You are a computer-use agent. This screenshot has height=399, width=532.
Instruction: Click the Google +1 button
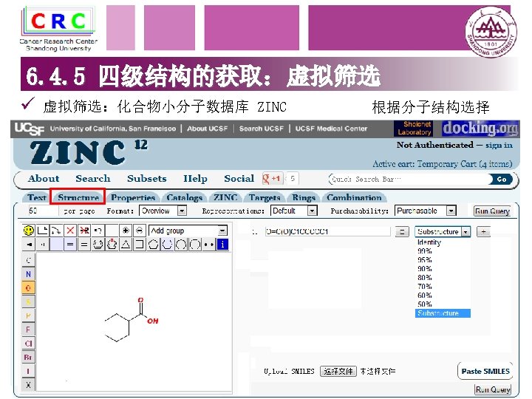[x=271, y=179]
